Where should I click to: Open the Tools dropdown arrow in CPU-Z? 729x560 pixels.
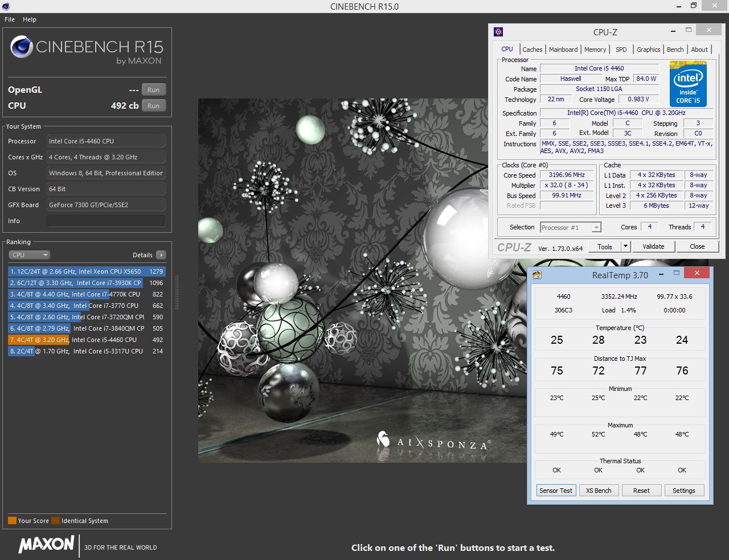pyautogui.click(x=625, y=246)
